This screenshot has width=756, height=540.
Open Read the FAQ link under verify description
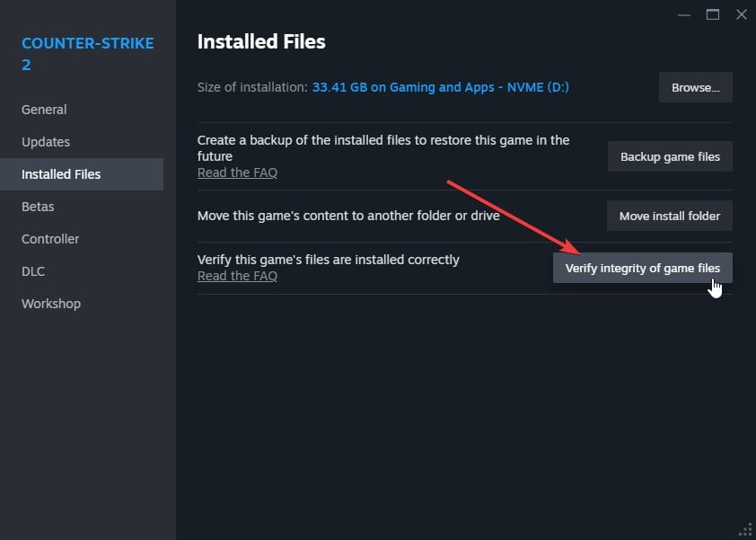(237, 276)
